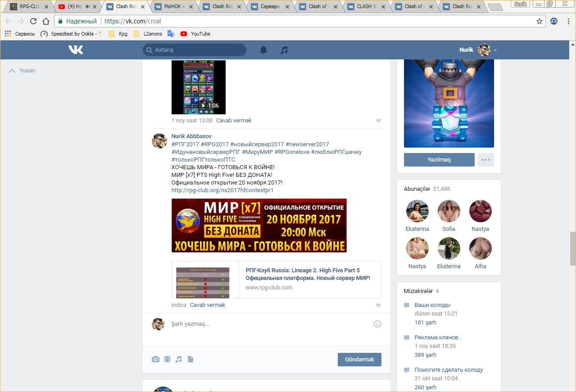
Task: Open the translate bookmark icon
Action: 171,34
